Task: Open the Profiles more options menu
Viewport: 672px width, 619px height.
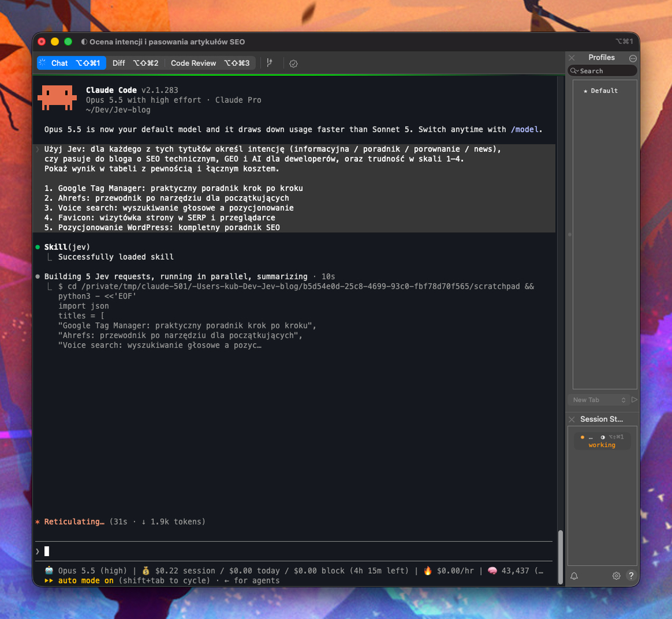Action: 632,58
